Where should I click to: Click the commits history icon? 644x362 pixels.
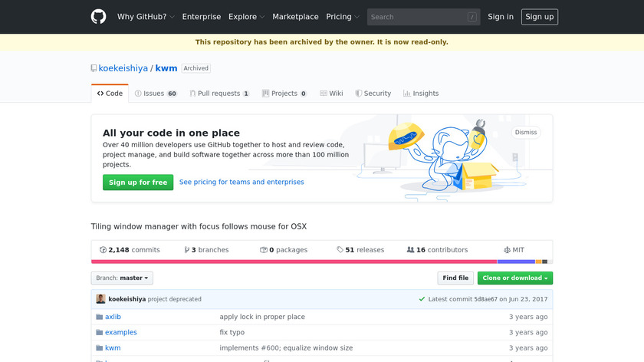click(x=103, y=250)
